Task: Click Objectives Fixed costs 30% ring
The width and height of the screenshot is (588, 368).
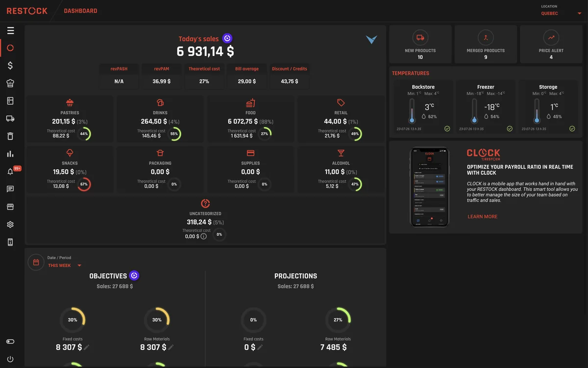Action: [73, 320]
